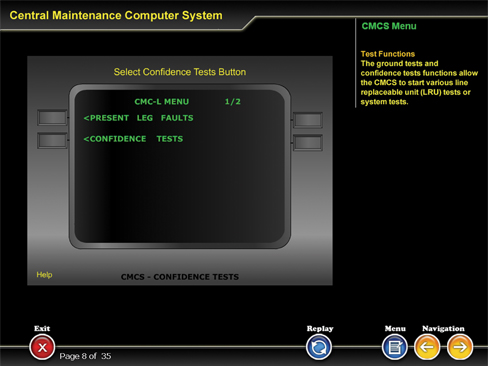Open the Menu list icon
The image size is (488, 366).
coord(395,347)
